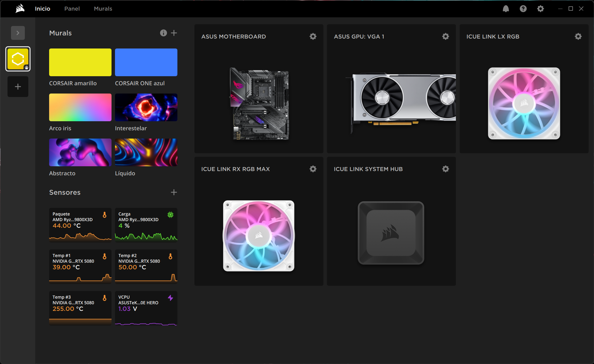
Task: Open the Inicio tab
Action: (42, 9)
